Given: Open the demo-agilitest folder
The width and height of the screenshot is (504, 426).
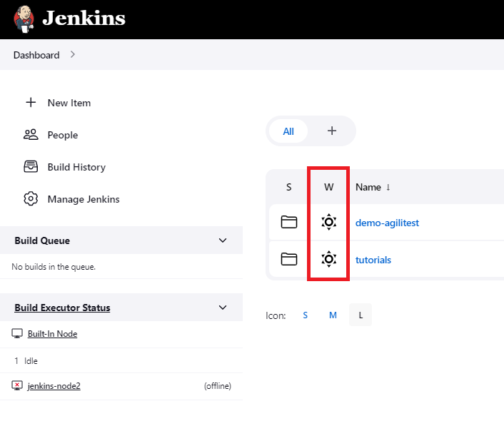Looking at the screenshot, I should coord(387,223).
